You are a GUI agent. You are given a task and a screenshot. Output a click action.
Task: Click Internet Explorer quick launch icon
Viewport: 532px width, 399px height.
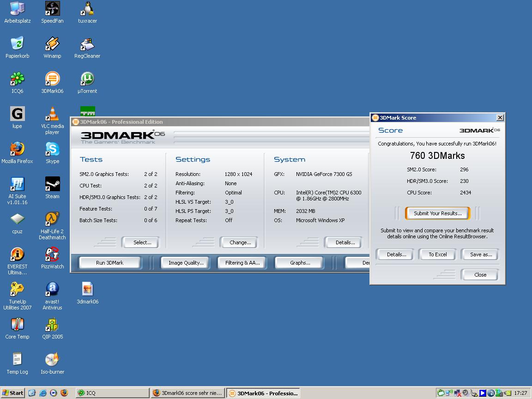pos(43,393)
